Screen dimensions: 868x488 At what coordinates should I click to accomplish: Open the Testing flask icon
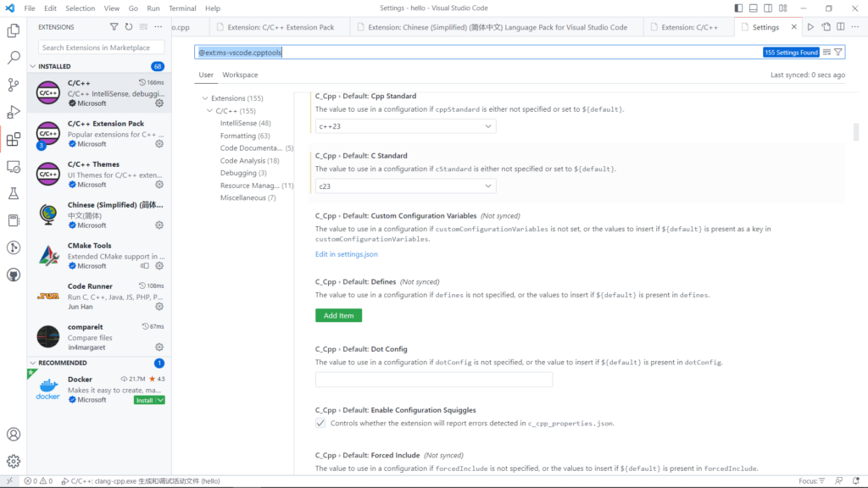click(14, 193)
